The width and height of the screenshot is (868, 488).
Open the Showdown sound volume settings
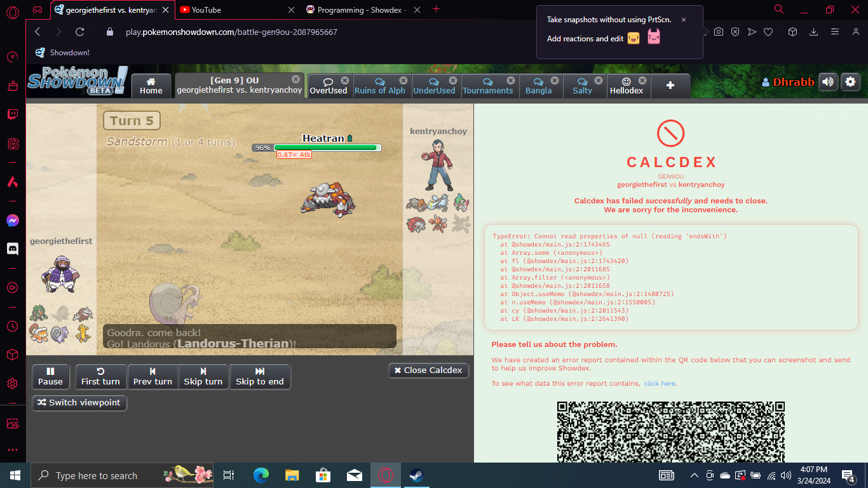827,82
